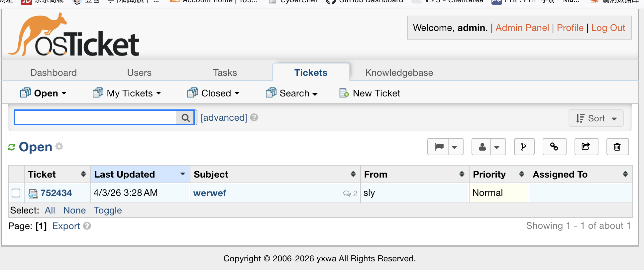
Task: Expand the assign dropdown arrow
Action: pos(497,147)
